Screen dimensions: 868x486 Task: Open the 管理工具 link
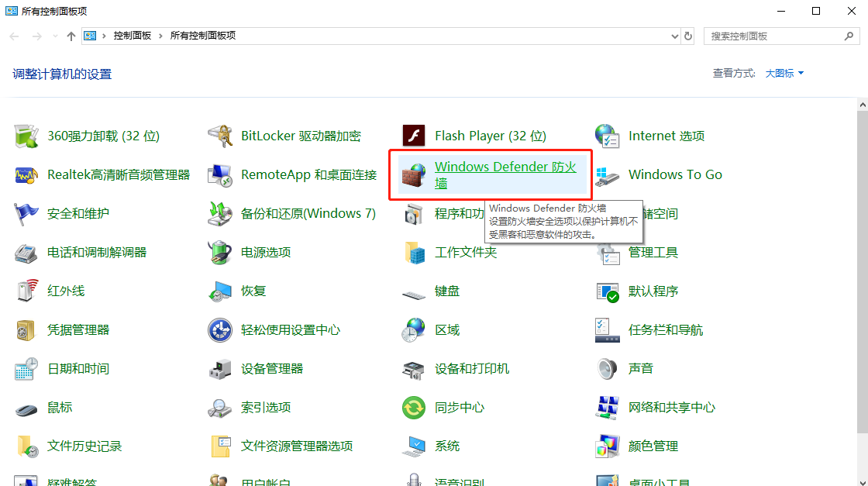point(653,253)
